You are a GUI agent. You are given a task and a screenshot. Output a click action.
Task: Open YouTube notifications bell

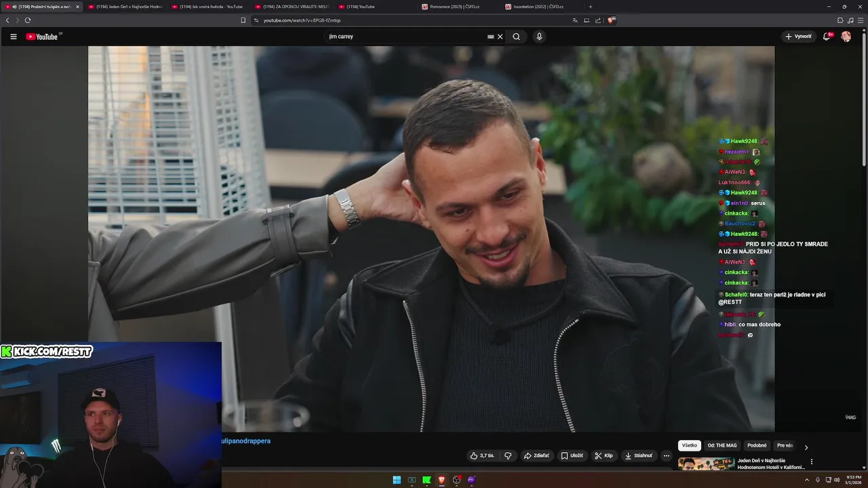[x=827, y=37]
